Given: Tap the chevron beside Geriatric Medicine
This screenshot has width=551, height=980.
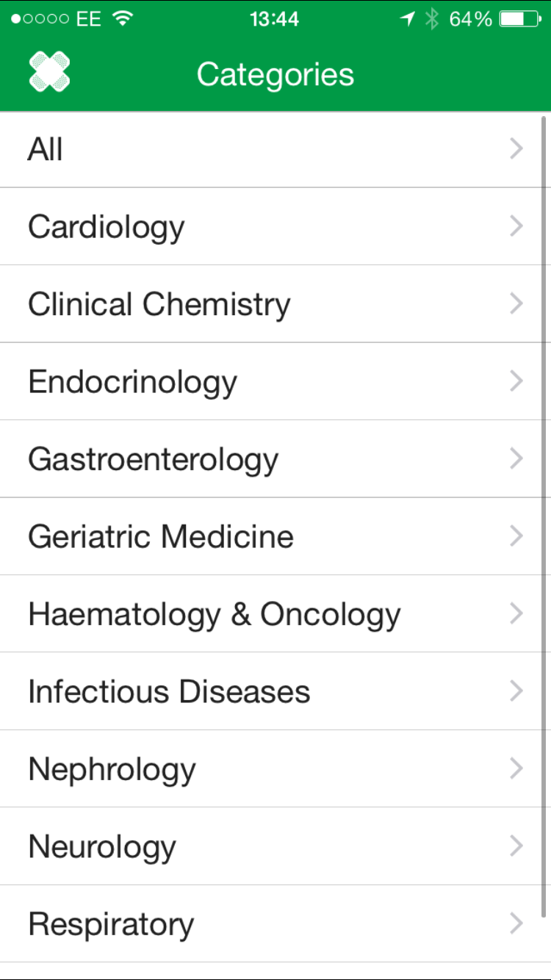Looking at the screenshot, I should pyautogui.click(x=516, y=536).
